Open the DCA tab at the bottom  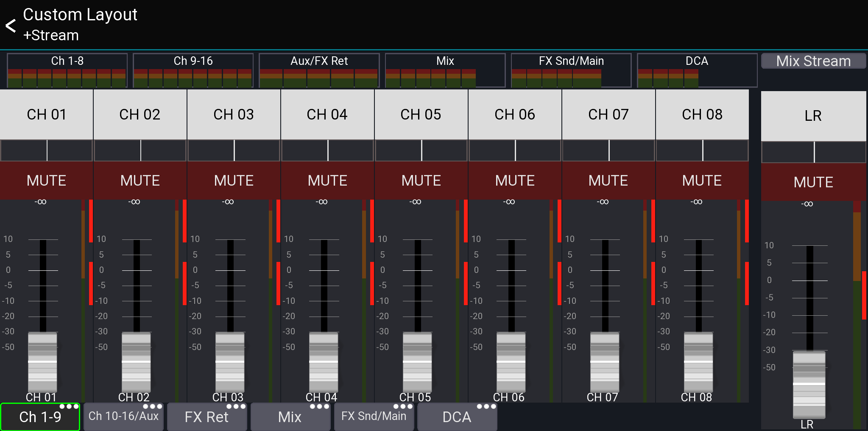click(457, 417)
